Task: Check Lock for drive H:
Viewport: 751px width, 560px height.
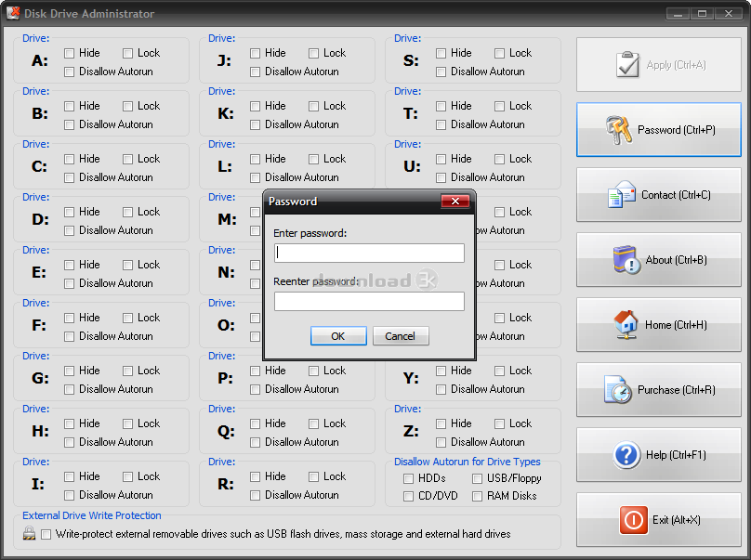Action: coord(127,424)
